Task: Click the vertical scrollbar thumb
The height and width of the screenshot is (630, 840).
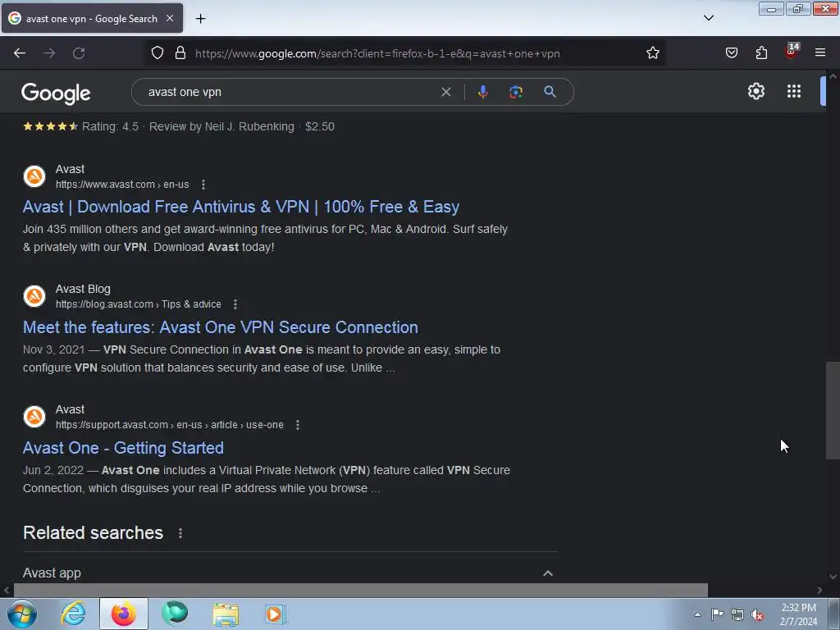Action: pos(833,411)
